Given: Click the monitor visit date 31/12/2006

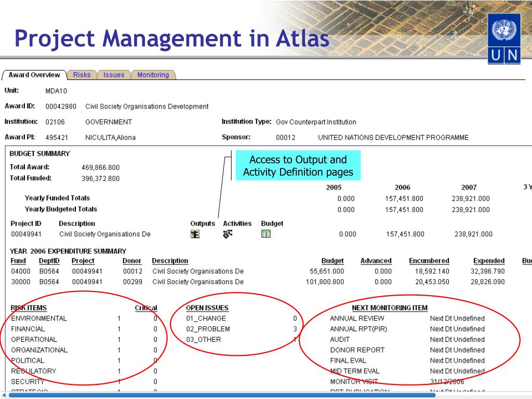Looking at the screenshot, I should point(447,382).
